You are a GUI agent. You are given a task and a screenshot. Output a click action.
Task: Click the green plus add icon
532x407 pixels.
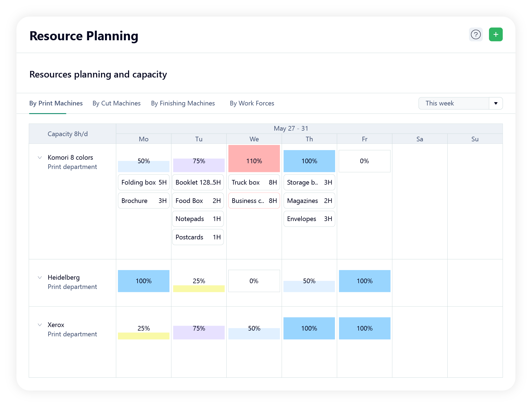495,34
